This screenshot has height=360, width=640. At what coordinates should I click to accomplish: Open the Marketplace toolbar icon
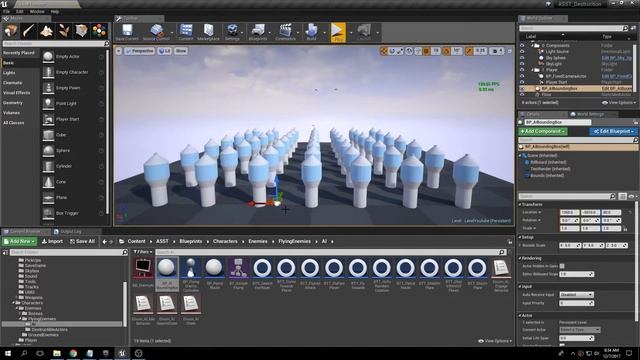[x=209, y=32]
